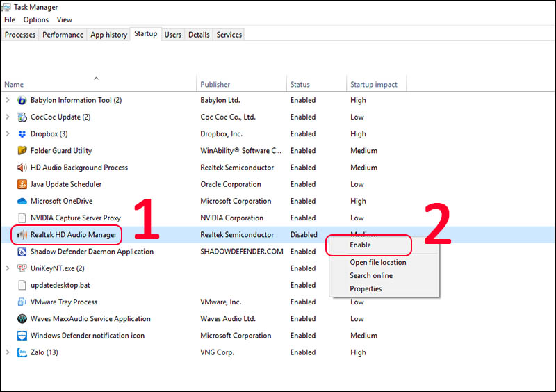Sort by the Startup impact column header
556x392 pixels.
tap(374, 85)
